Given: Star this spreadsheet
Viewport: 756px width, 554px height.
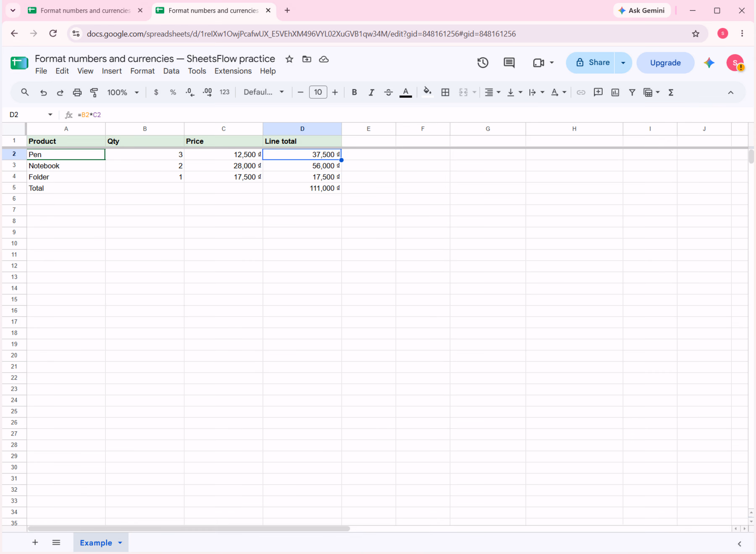Looking at the screenshot, I should (x=289, y=59).
